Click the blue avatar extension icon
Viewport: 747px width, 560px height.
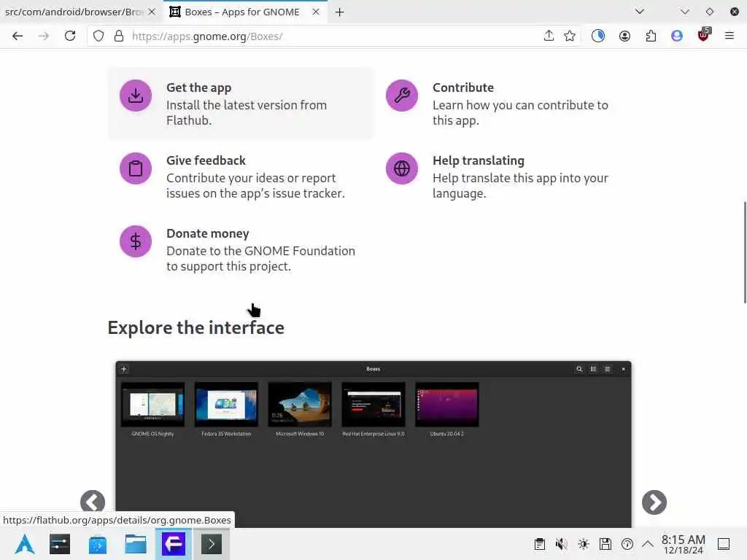point(676,36)
